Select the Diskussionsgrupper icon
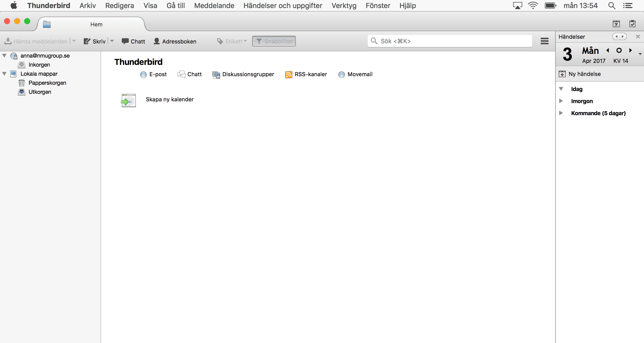Viewport: 644px width, 343px height. 215,74
